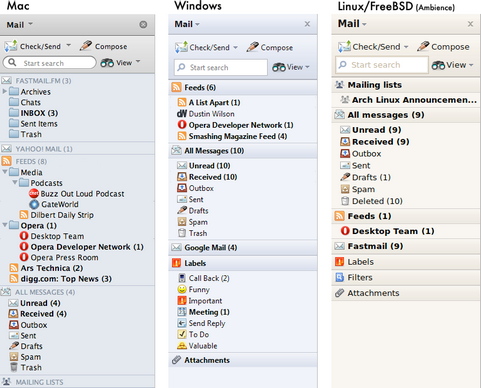Click Attachments paperclip icon in Linux panel
481x388 pixels.
(x=339, y=293)
